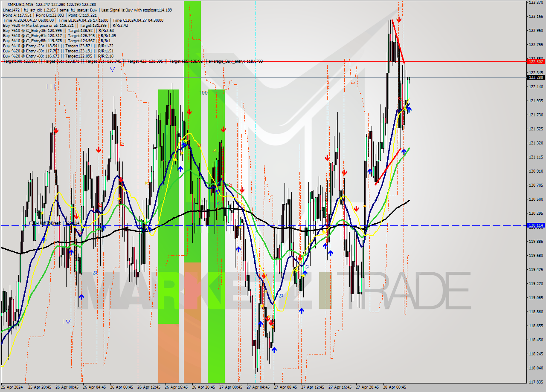Click the 121.525 price axis label
Image resolution: width=546 pixels, height=392 pixels.
[x=536, y=129]
